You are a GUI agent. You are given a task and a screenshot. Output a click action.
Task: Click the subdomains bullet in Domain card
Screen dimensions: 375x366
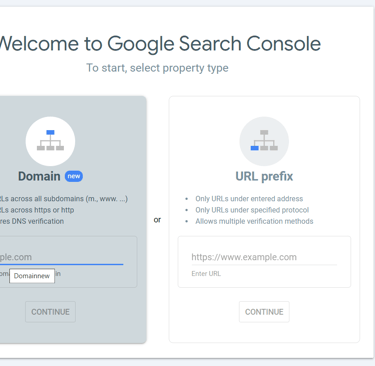[x=64, y=199]
